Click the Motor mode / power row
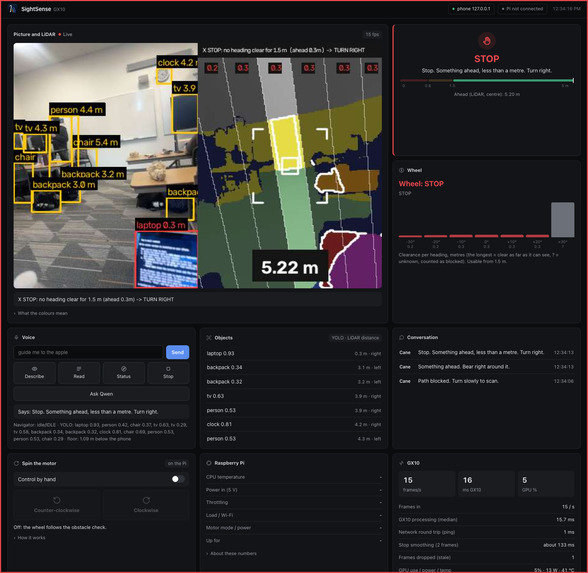Screen dimensions: 588x573 (x=294, y=528)
